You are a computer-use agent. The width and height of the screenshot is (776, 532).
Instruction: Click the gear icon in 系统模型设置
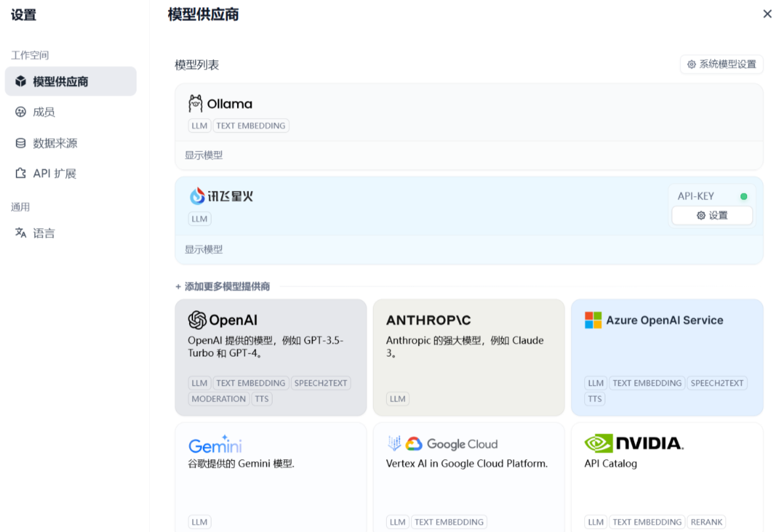[x=691, y=64]
